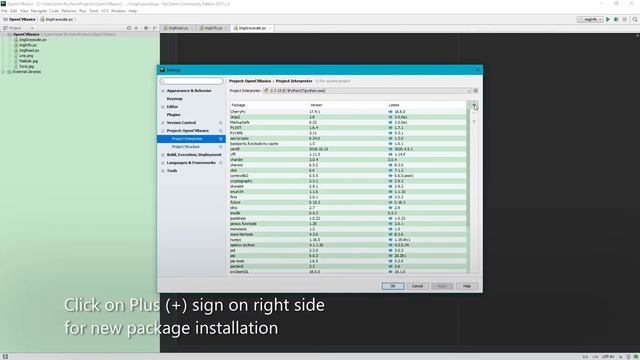The height and width of the screenshot is (360, 640).
Task: Select the pip-tools package row
Action: tap(347, 261)
